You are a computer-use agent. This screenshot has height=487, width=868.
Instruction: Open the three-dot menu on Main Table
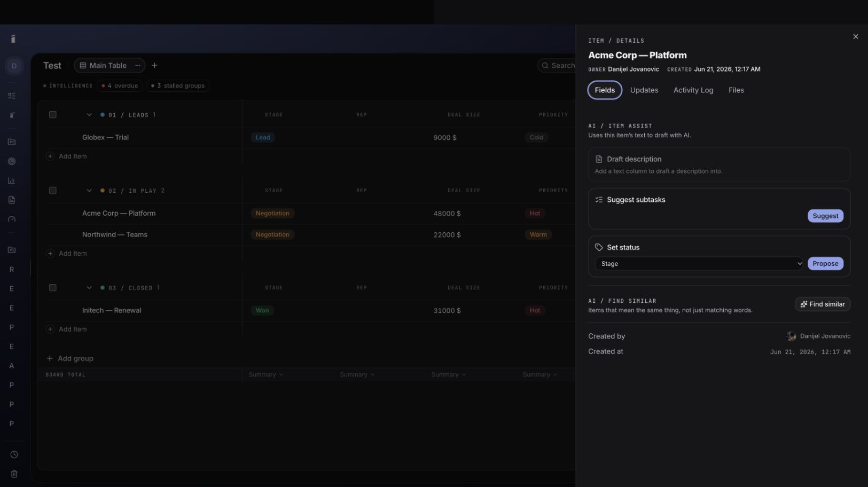[x=138, y=66]
